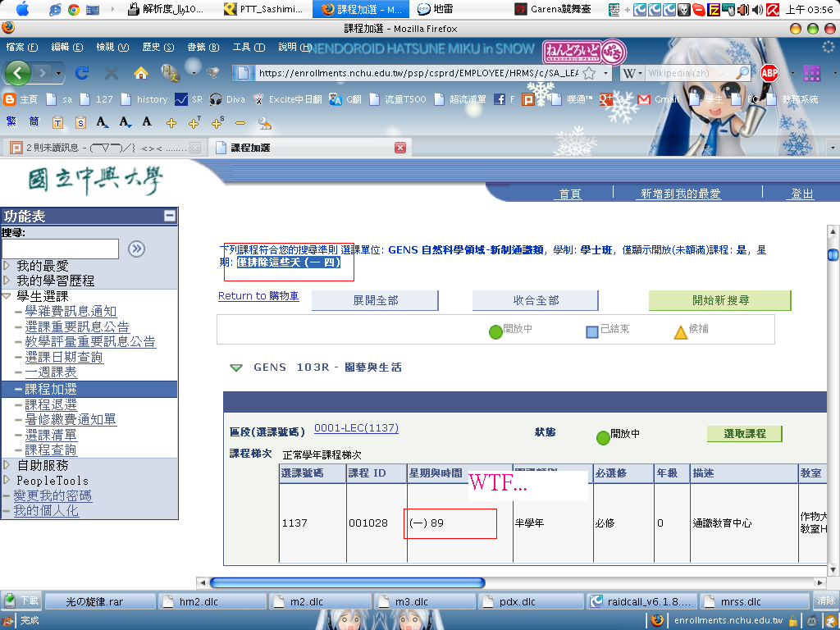This screenshot has width=840, height=630.
Task: Open the 0001-LEC(1137) section link
Action: click(x=356, y=428)
